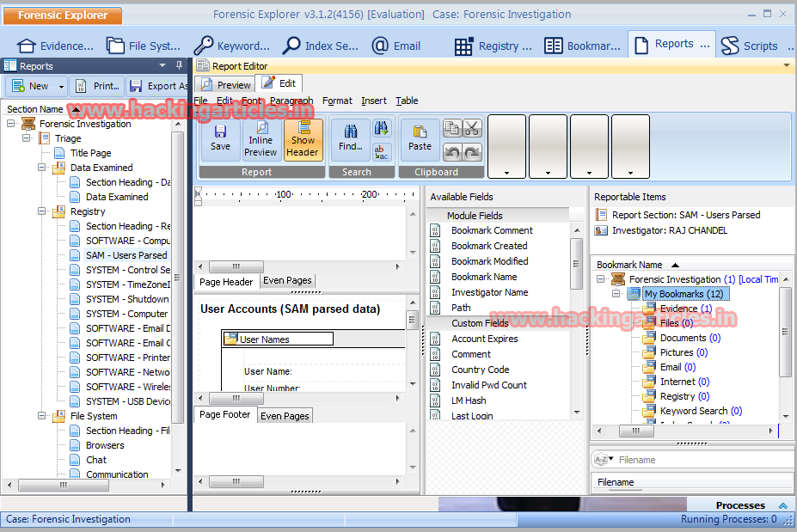This screenshot has width=797, height=532.
Task: Click the Report Editor panel dropdown arrow
Action: click(787, 65)
